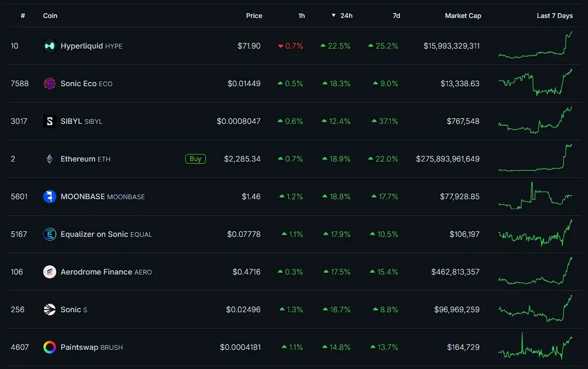Open the MOONBASE coin page link
Viewport: 588px width, 369px height.
click(x=103, y=197)
